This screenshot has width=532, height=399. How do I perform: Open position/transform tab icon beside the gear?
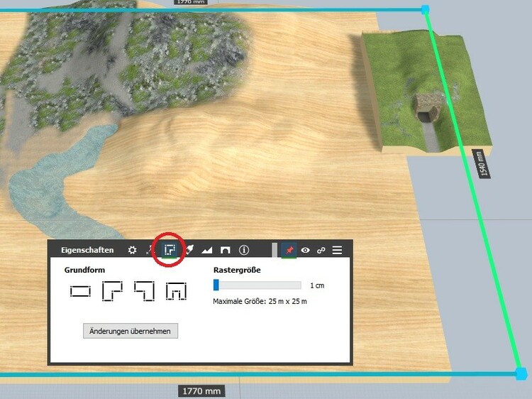[149, 251]
